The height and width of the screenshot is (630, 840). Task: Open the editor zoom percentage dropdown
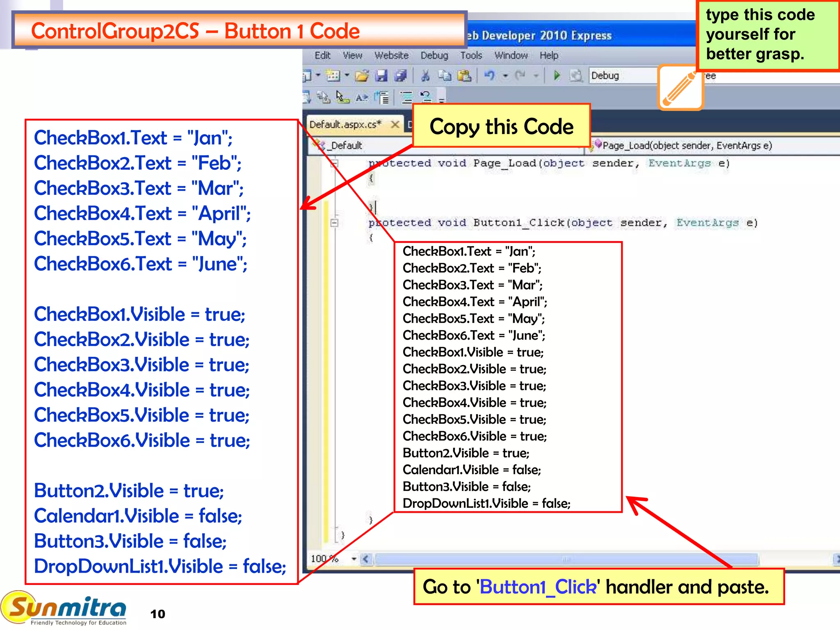tap(354, 559)
